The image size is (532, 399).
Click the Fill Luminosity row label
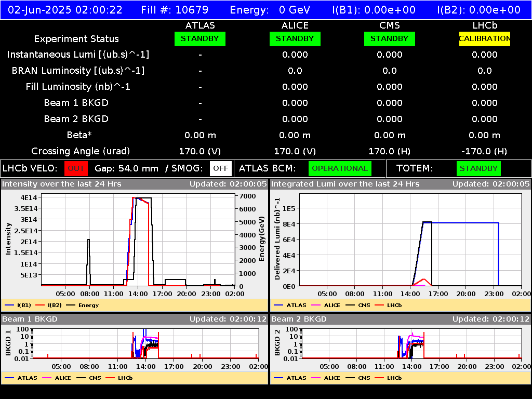(x=78, y=87)
